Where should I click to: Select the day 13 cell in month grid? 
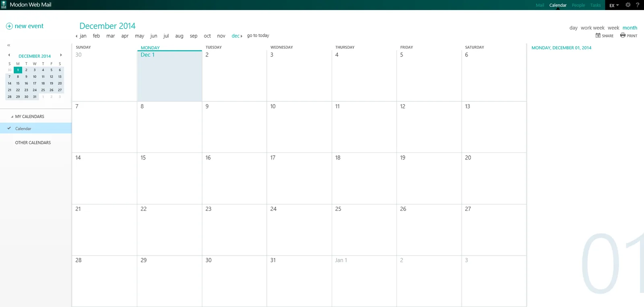(494, 127)
